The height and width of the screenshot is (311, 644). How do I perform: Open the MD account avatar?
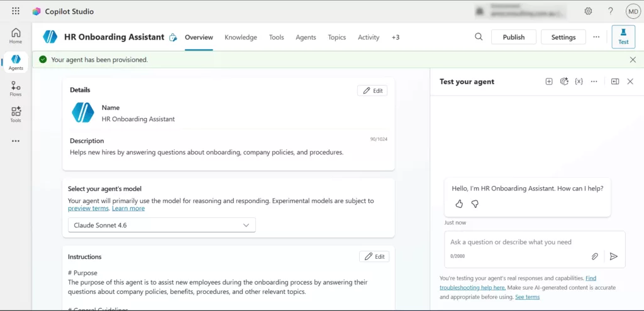pos(632,11)
